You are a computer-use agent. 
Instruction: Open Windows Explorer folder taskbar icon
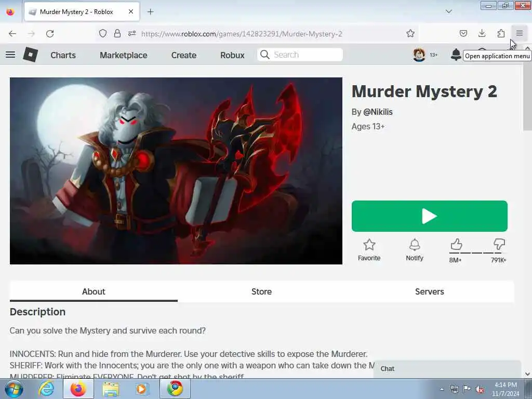[x=111, y=389]
